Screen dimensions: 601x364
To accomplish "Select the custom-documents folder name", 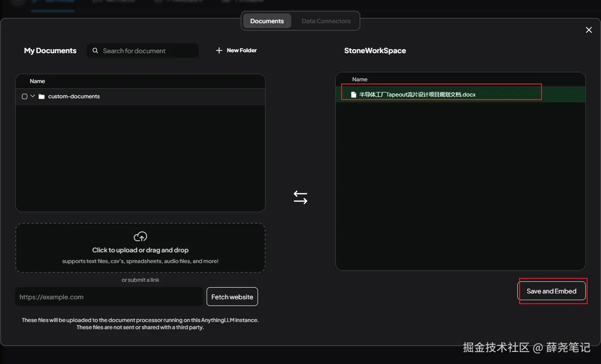I will click(74, 96).
